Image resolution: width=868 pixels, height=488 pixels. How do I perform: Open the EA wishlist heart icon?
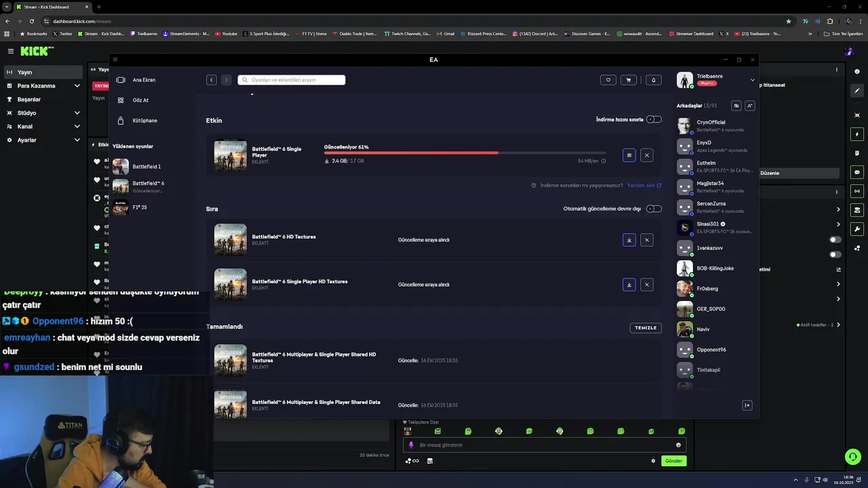tap(608, 80)
